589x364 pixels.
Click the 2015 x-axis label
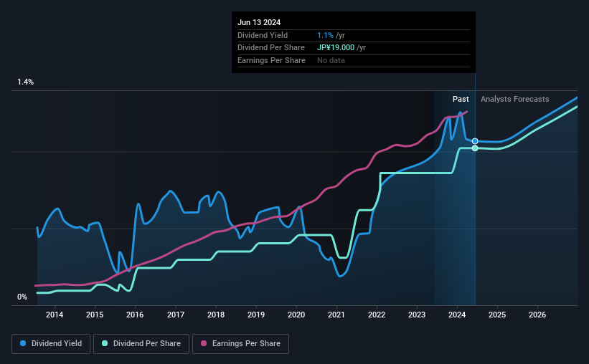pos(95,315)
